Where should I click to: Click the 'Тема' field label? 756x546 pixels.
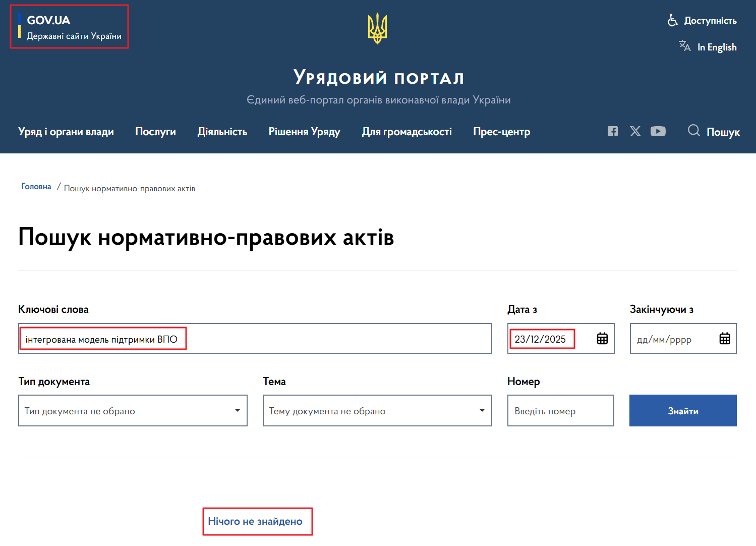coord(274,381)
